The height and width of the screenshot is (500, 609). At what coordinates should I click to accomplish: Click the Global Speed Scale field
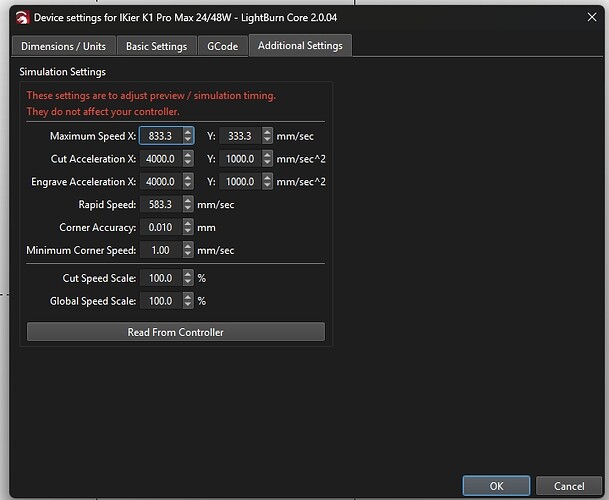pyautogui.click(x=161, y=301)
